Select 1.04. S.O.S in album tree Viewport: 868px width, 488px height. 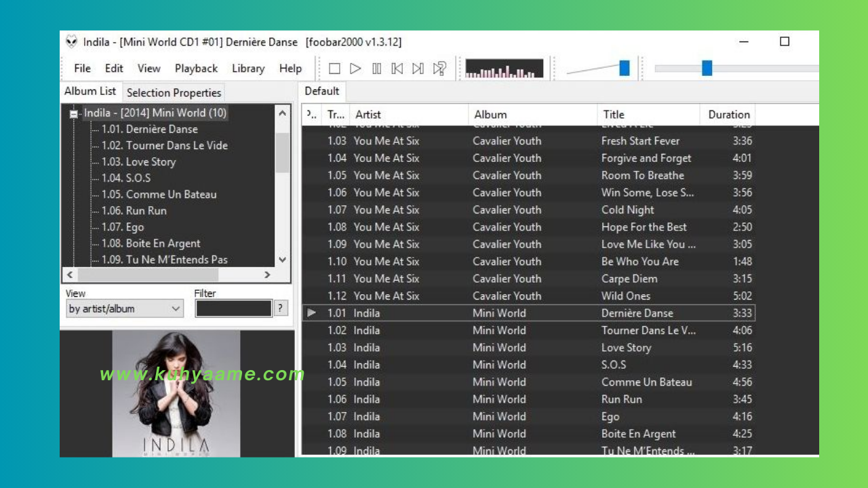(x=125, y=178)
